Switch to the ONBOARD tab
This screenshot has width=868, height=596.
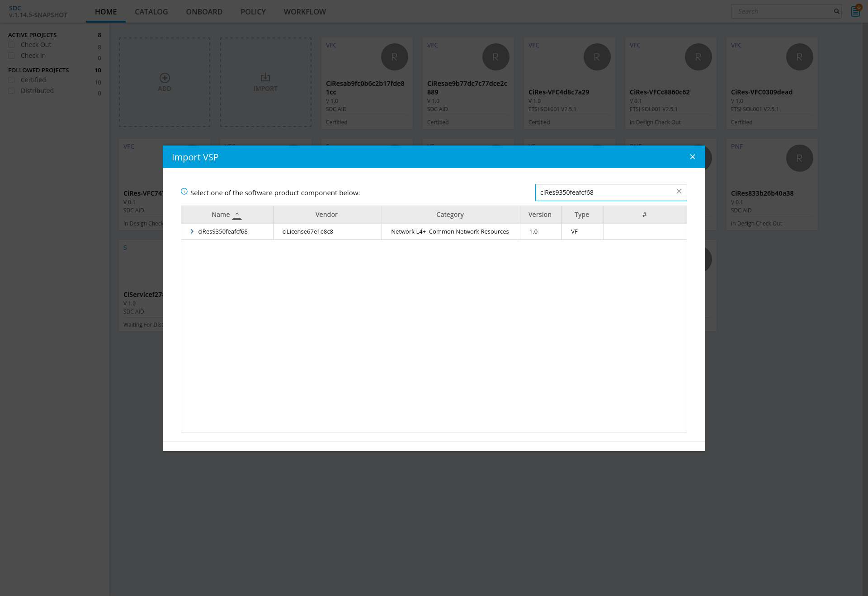point(204,12)
